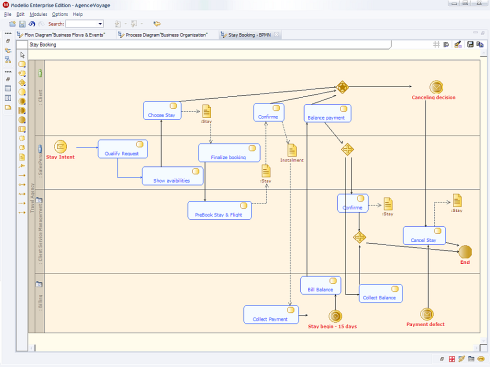Click the split columns view icon in left sidebar

8,98
